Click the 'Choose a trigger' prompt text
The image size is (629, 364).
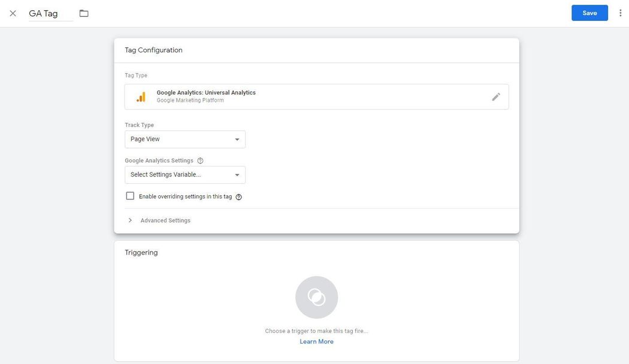coord(316,331)
